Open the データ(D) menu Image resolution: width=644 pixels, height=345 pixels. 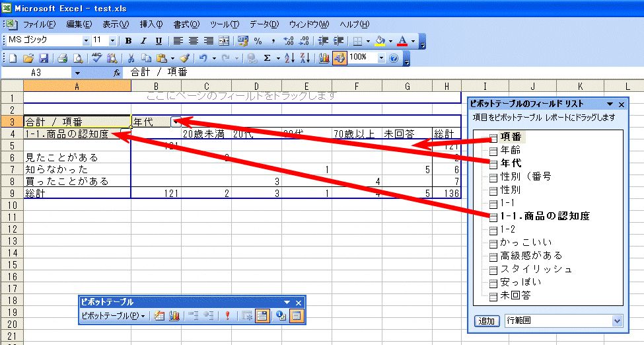[264, 24]
